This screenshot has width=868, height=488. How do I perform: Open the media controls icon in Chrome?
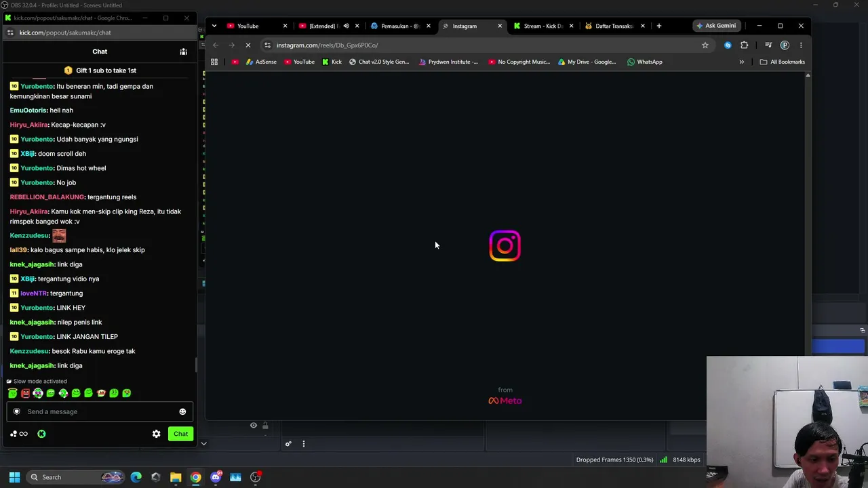(x=768, y=45)
